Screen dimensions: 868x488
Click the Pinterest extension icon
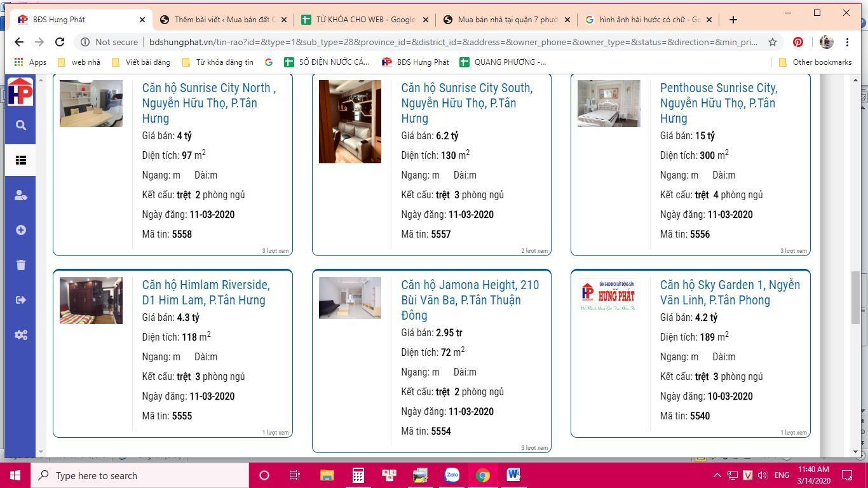[797, 42]
